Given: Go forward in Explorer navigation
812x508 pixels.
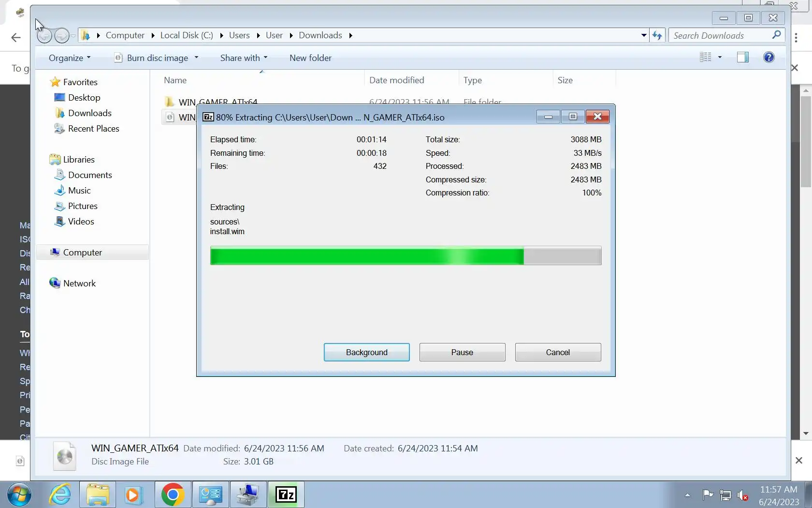Looking at the screenshot, I should tap(61, 35).
